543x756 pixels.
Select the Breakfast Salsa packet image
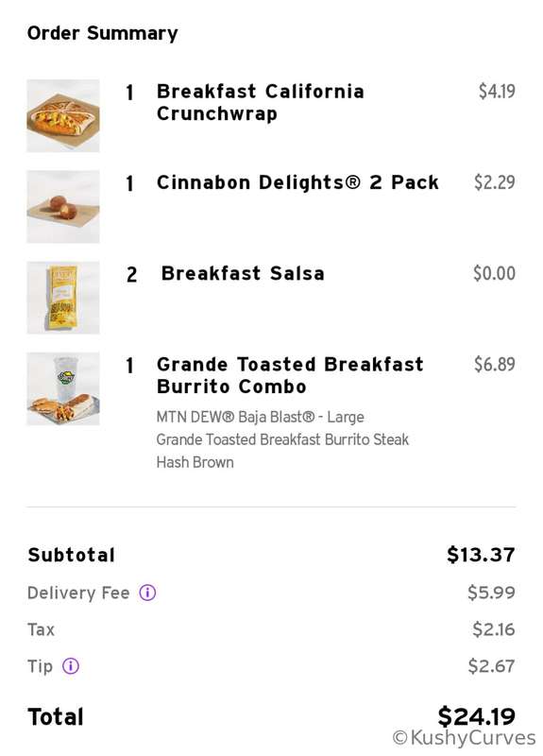tap(63, 298)
